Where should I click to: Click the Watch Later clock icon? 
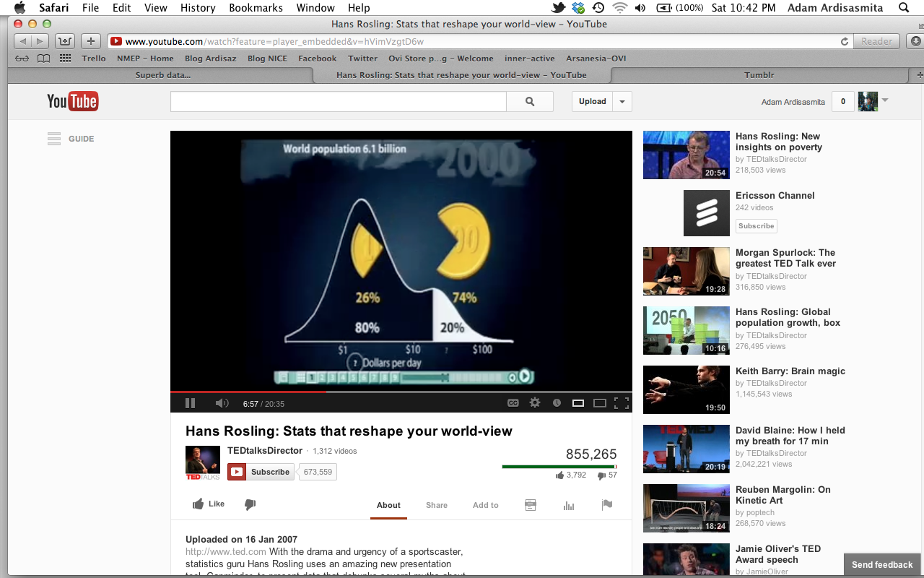point(557,403)
